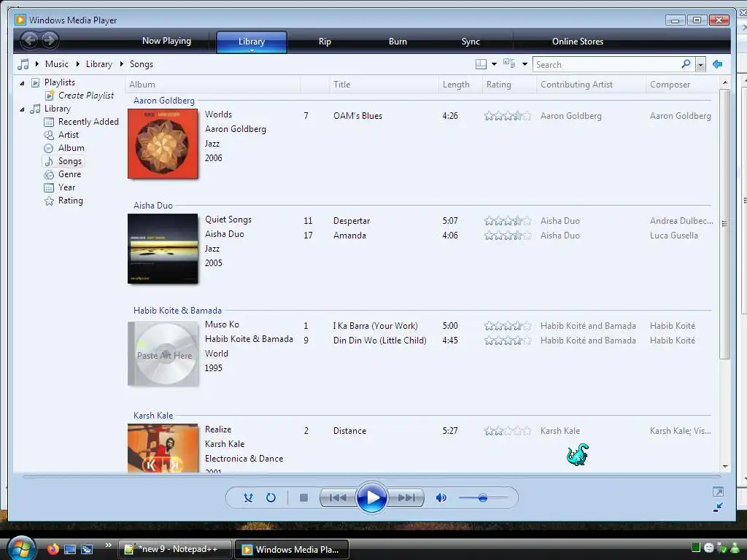Screen dimensions: 747x560
Task: Expand the arrow before Music breadcrumb
Action: [36, 64]
